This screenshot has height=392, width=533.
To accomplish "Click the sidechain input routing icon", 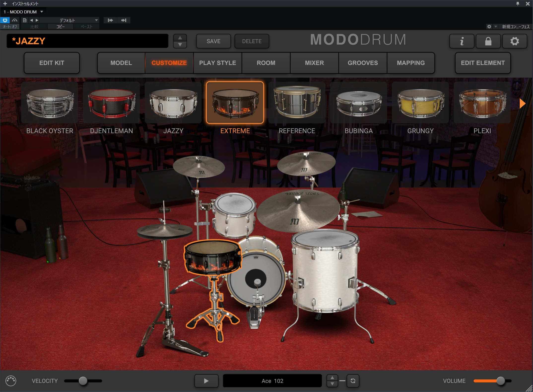I will [x=110, y=20].
